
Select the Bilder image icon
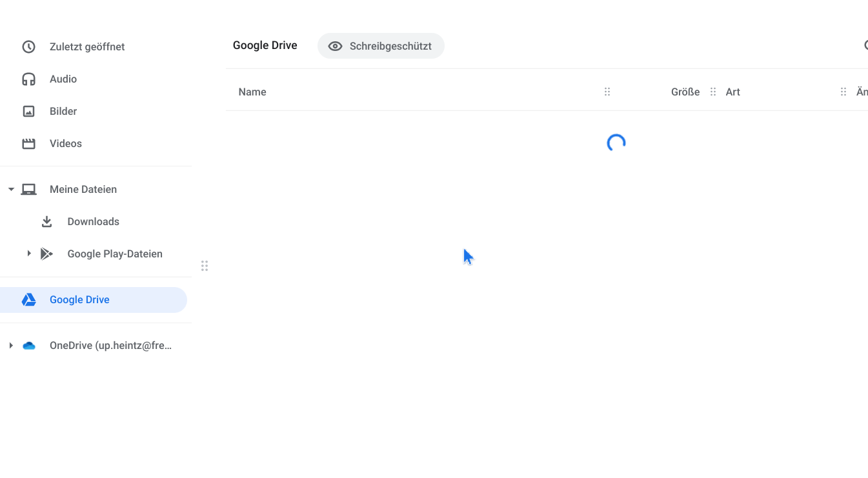click(28, 111)
